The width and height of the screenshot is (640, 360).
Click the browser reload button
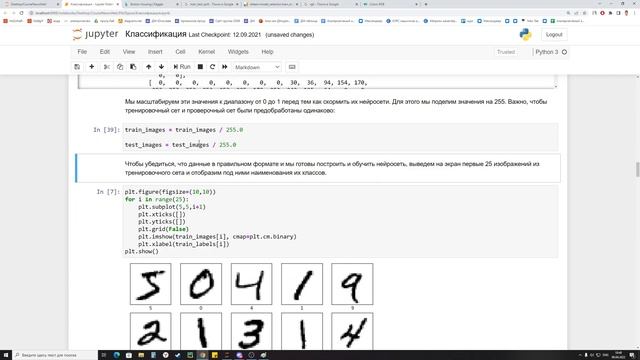coord(22,13)
